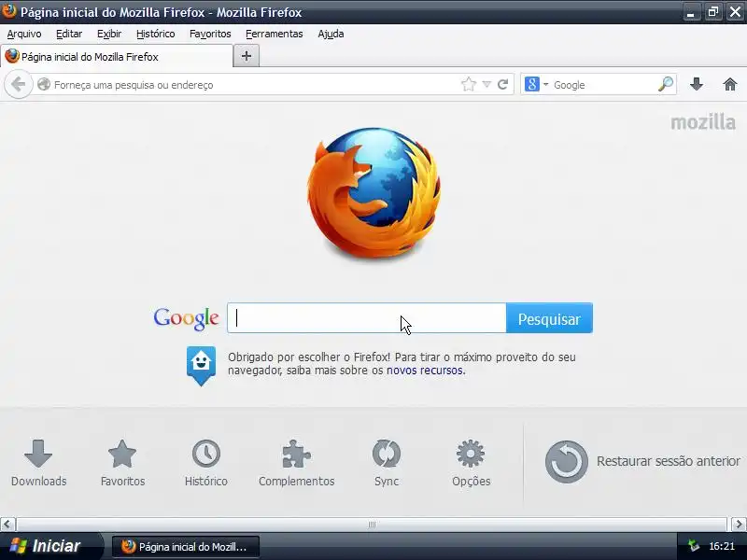Click the Pesquisar button
This screenshot has height=560, width=747.
pos(549,318)
